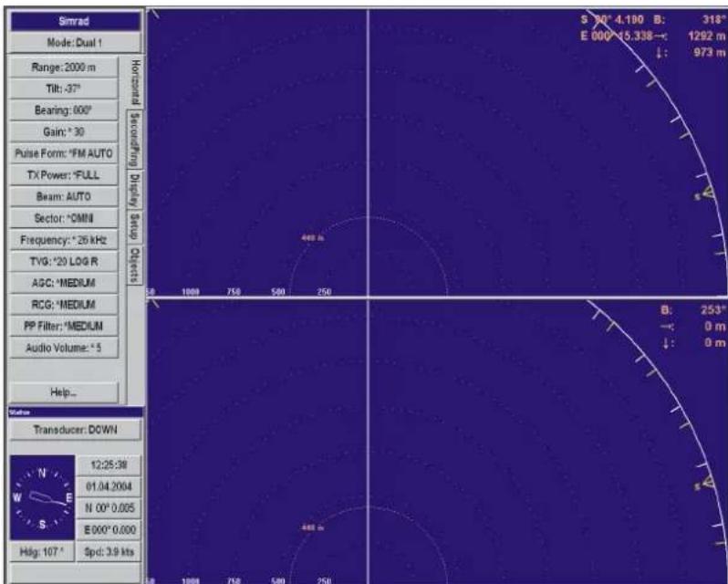The image size is (728, 584).
Task: Click the Simrad title bar
Action: (75, 21)
